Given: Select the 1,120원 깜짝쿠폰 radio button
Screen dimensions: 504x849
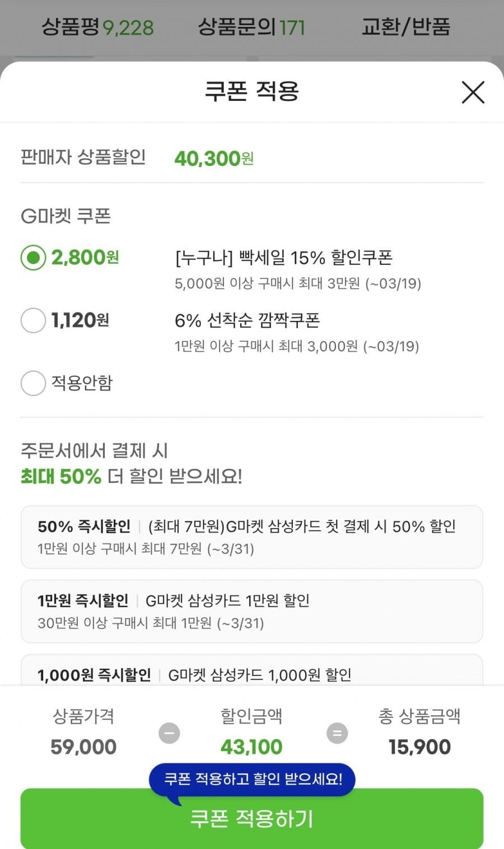Looking at the screenshot, I should [33, 321].
